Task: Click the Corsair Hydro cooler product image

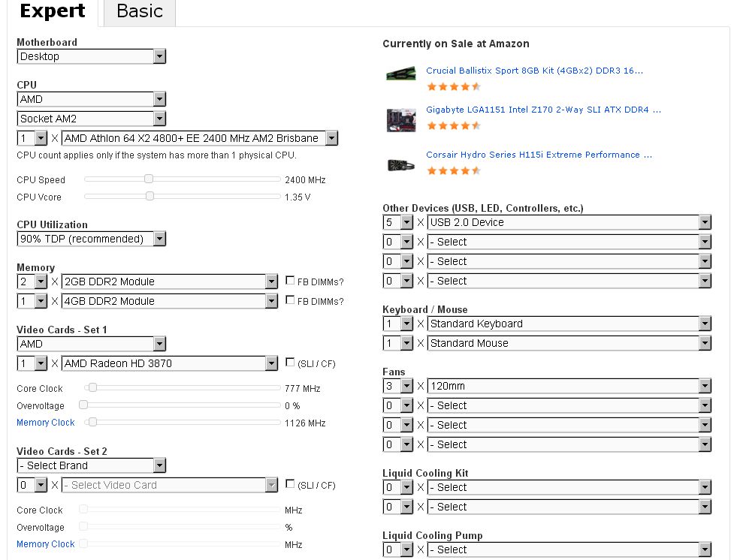Action: point(401,164)
